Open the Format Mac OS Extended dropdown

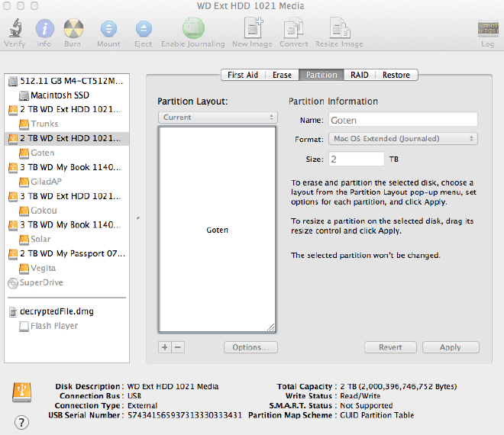pos(403,139)
